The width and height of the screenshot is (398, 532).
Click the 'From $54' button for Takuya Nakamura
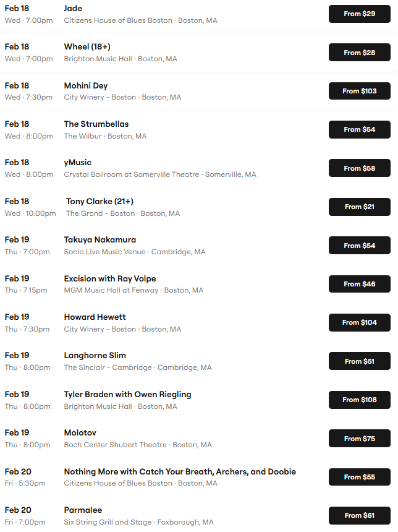359,246
